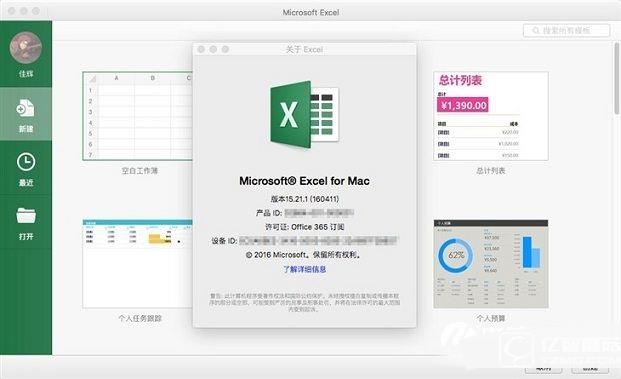This screenshot has width=621, height=379.
Task: Open the user account avatar in sidebar
Action: (x=26, y=48)
